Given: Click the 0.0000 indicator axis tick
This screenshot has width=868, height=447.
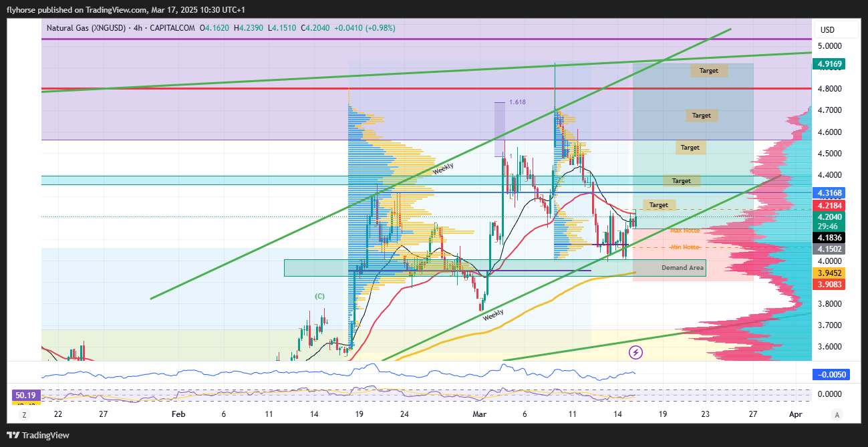Looking at the screenshot, I should [831, 394].
